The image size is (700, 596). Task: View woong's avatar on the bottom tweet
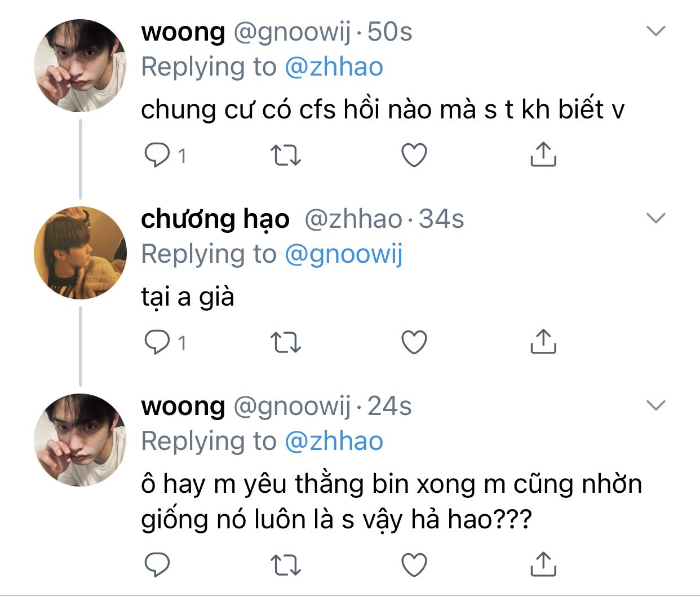(x=80, y=440)
